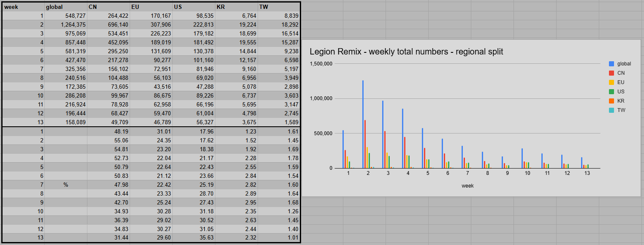
Task: Click the orange KR legend swatch
Action: [611, 101]
